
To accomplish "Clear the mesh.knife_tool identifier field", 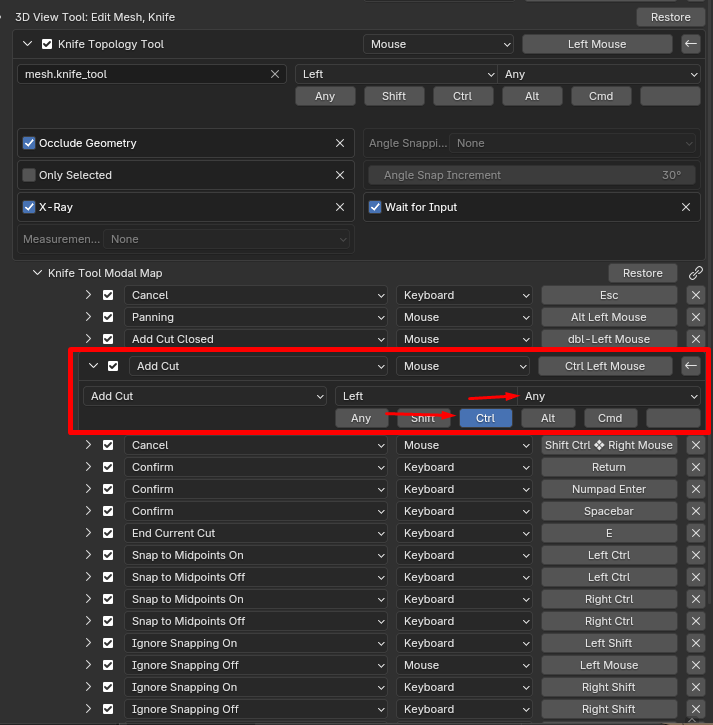I will tap(275, 74).
